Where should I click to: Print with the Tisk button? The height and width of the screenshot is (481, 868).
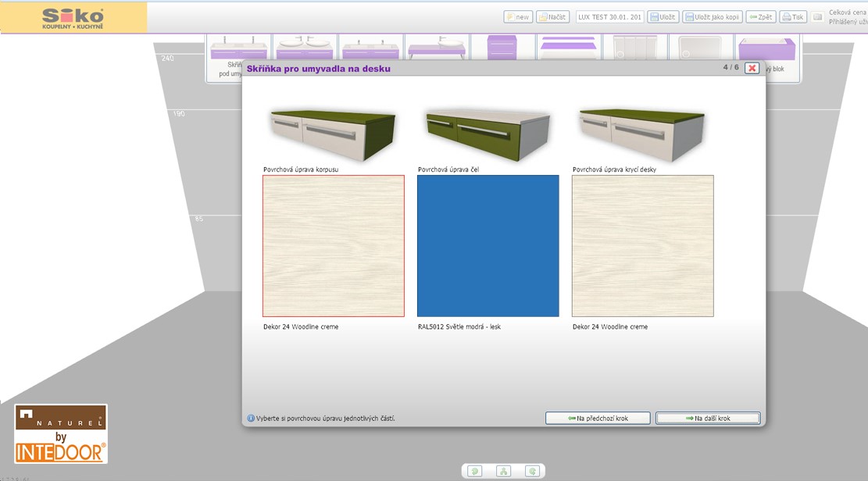click(793, 17)
